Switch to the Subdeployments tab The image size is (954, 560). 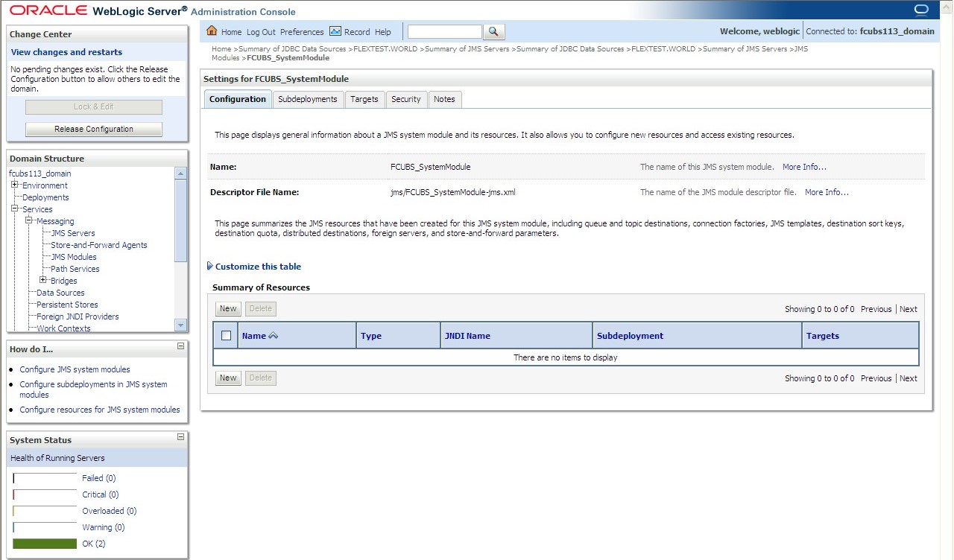308,98
